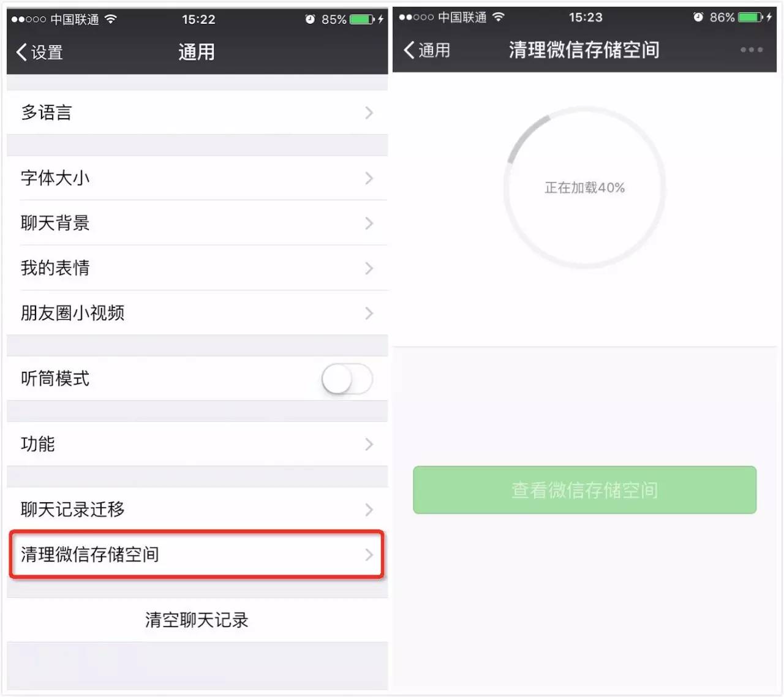Tap the alarm clock icon beside 85%
This screenshot has height=697, width=784.
tap(310, 19)
